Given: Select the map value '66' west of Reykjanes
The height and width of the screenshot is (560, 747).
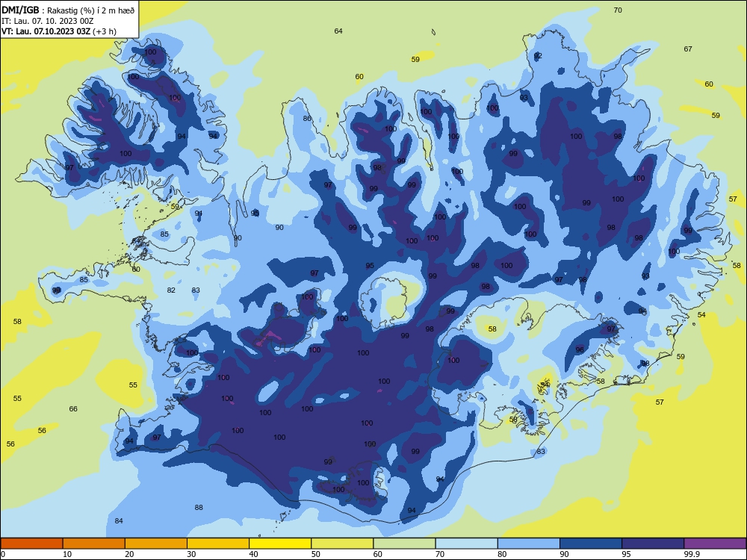Looking at the screenshot, I should 73,409.
